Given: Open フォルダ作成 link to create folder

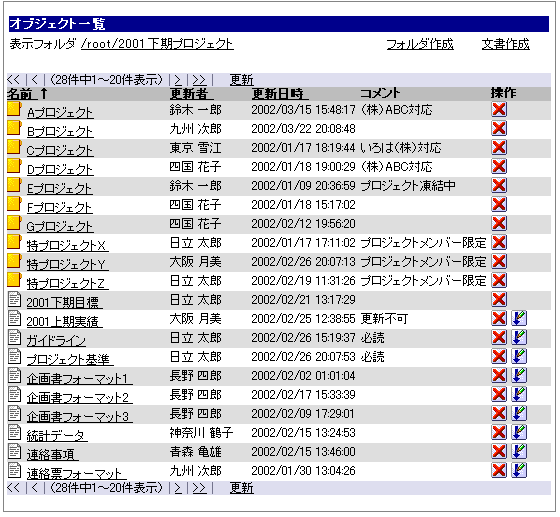Looking at the screenshot, I should point(420,44).
